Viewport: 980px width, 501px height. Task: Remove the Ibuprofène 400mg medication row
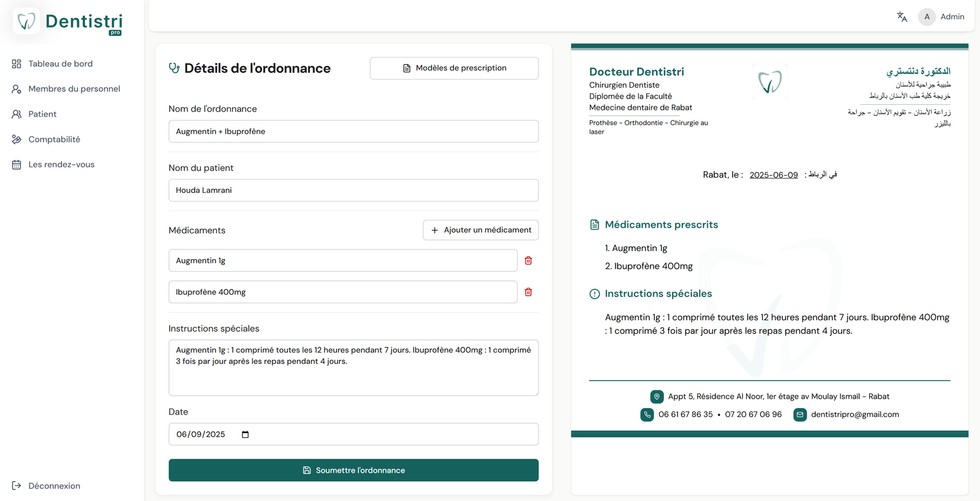(528, 292)
